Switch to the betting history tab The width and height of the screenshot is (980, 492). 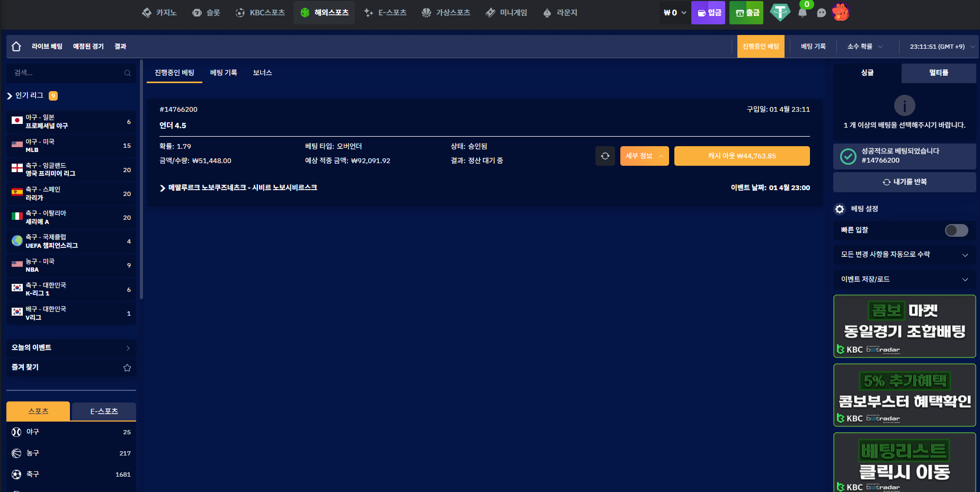click(224, 73)
